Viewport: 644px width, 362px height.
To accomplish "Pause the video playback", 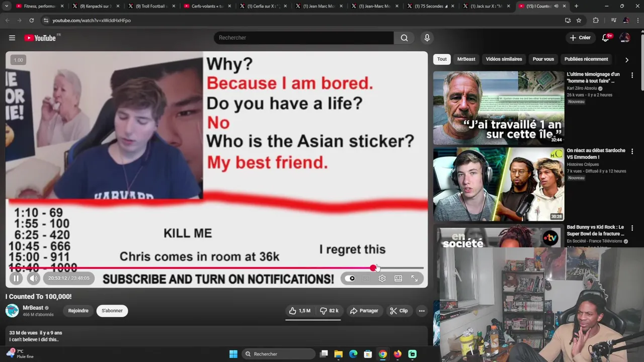I will point(16,278).
